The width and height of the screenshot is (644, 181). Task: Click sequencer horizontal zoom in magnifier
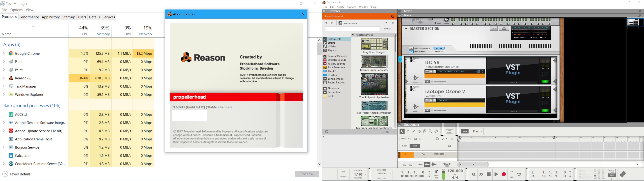click(x=411, y=165)
